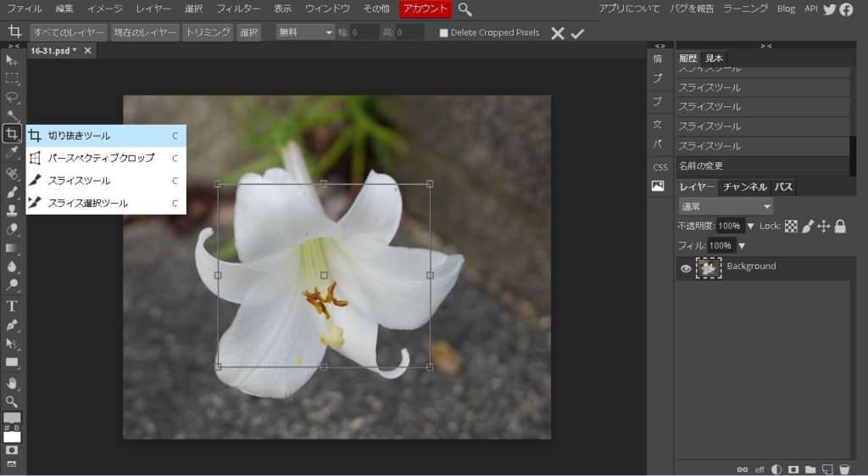Click the lock-all padlock icon
Image resolution: width=868 pixels, height=476 pixels.
pos(840,227)
